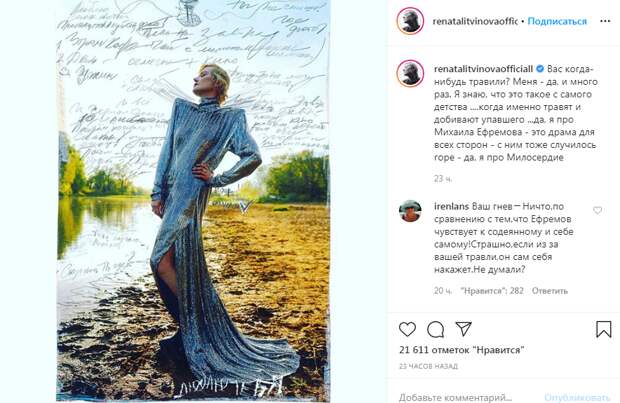View the irenlans commenter avatar

tap(410, 211)
